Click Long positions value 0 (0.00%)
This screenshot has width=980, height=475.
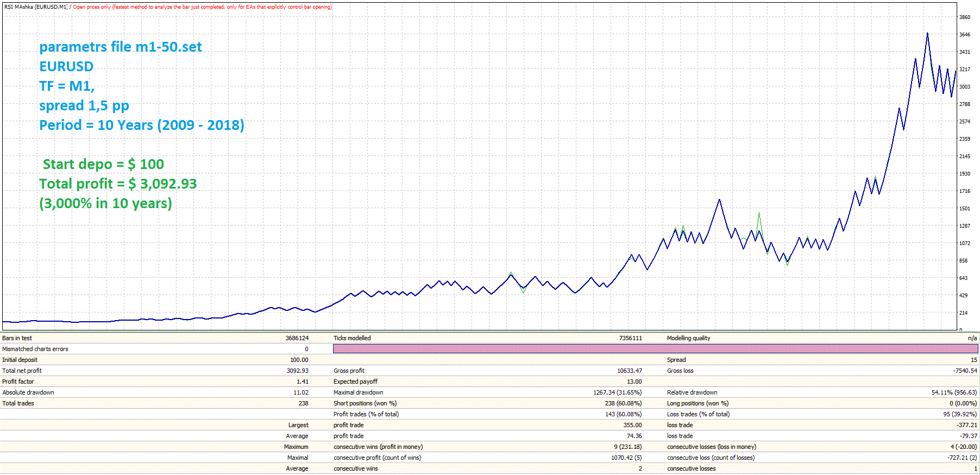tap(963, 403)
